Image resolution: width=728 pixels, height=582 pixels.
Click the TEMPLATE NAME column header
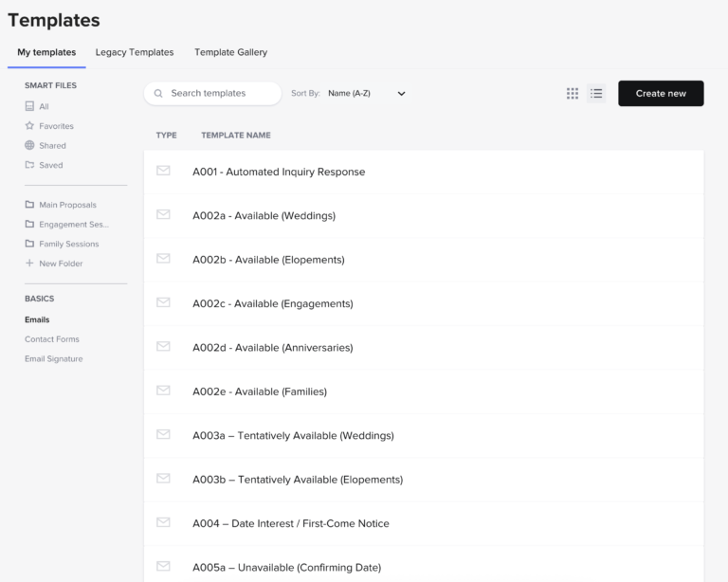coord(236,135)
